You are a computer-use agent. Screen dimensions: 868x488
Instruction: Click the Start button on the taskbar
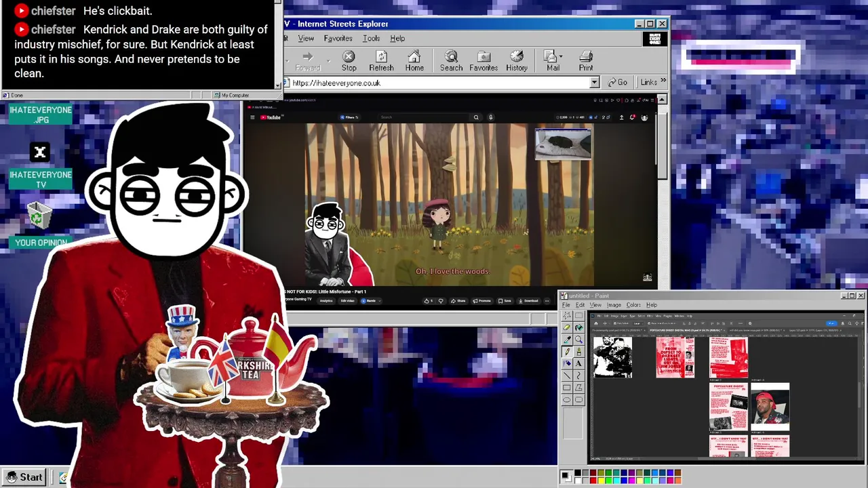[x=24, y=477]
